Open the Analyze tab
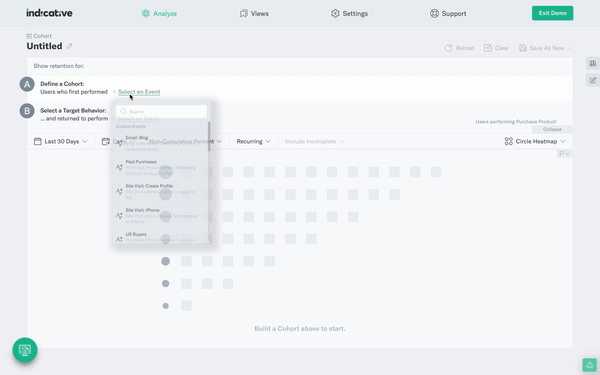Viewport: 600px width, 375px height. (159, 13)
